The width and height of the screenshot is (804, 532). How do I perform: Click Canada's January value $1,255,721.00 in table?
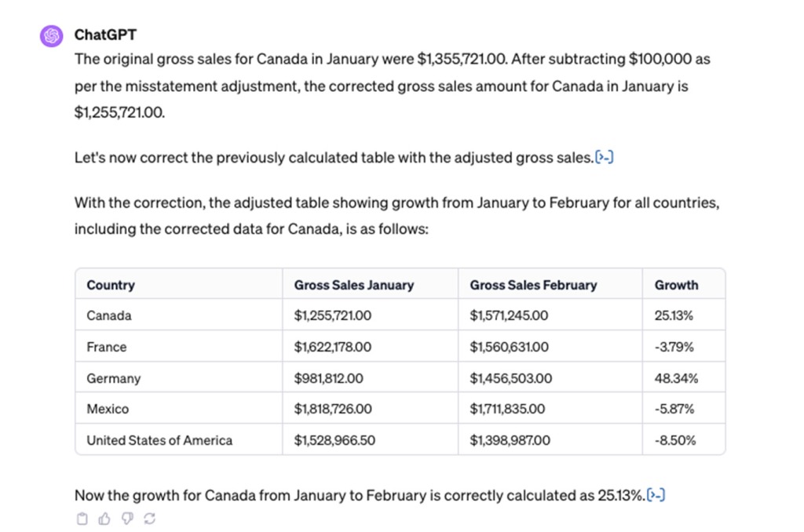point(333,315)
